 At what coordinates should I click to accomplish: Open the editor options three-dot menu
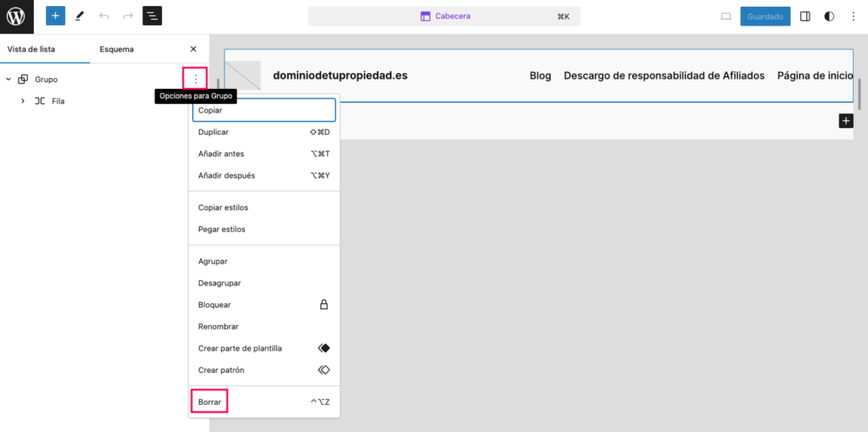tap(853, 17)
